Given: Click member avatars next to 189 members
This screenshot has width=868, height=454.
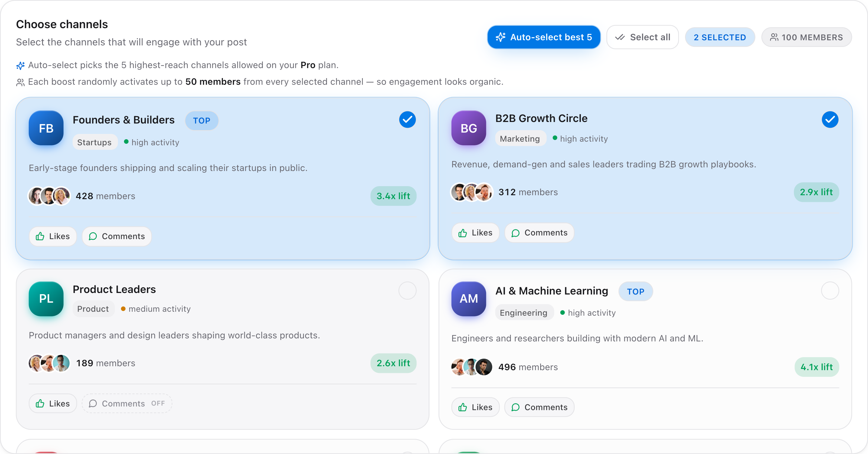Looking at the screenshot, I should click(49, 363).
